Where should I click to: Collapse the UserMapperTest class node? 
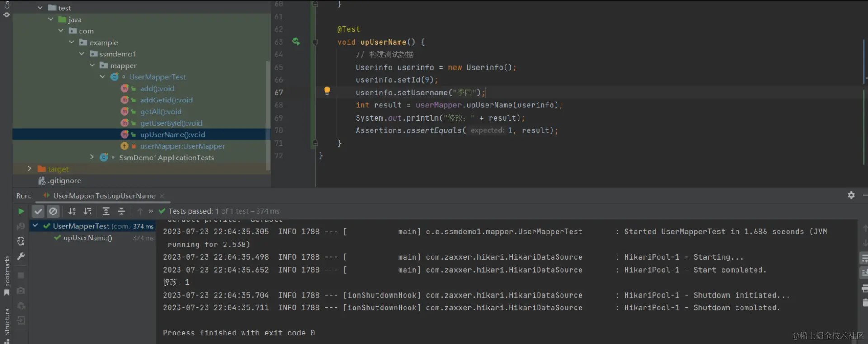[x=103, y=77]
